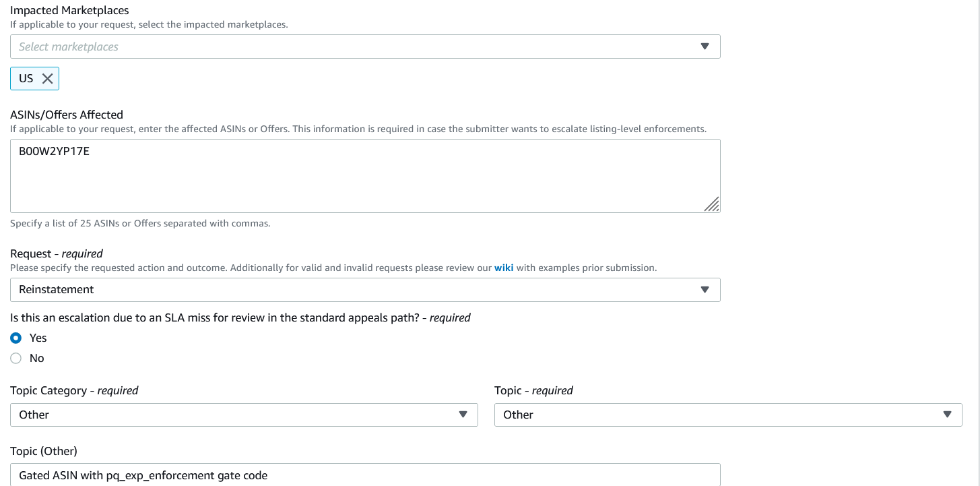Expand the Topic required dropdown set to Other

coord(728,415)
